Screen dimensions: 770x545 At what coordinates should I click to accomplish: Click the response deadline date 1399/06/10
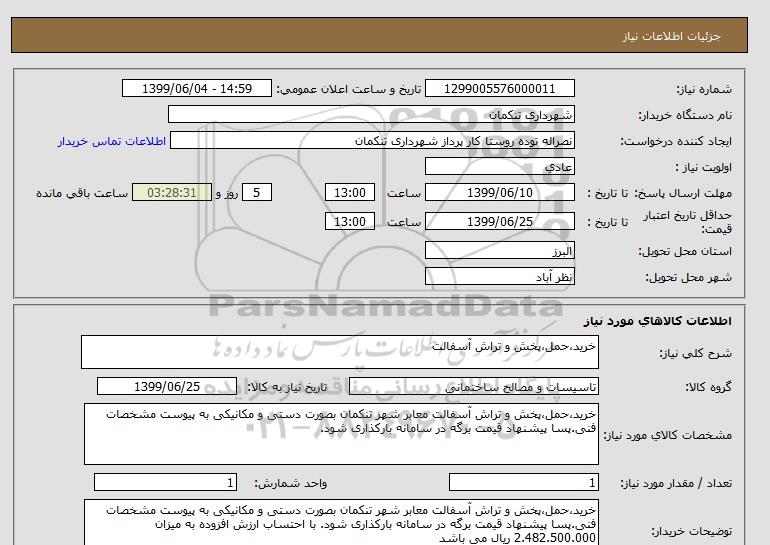pos(499,192)
